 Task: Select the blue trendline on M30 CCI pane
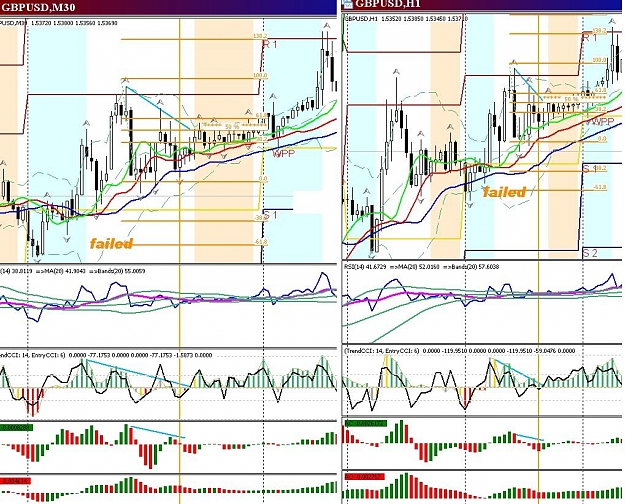point(138,373)
